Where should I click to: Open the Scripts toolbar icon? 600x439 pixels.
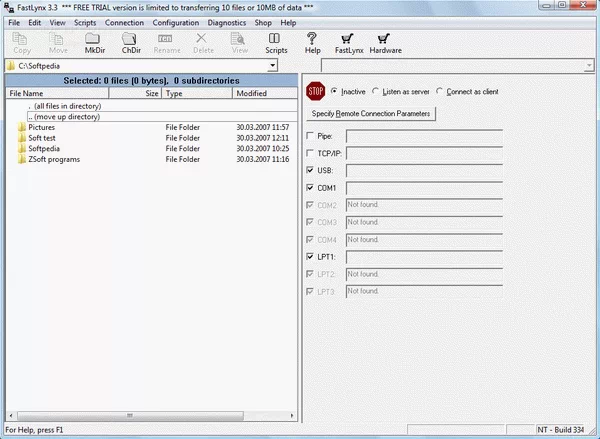tap(276, 38)
